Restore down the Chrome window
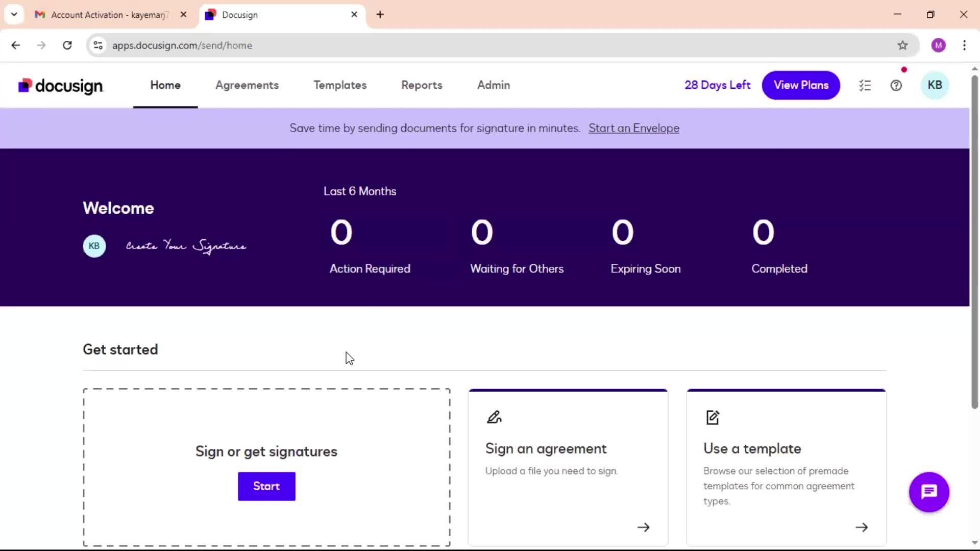Image resolution: width=980 pixels, height=551 pixels. (930, 14)
